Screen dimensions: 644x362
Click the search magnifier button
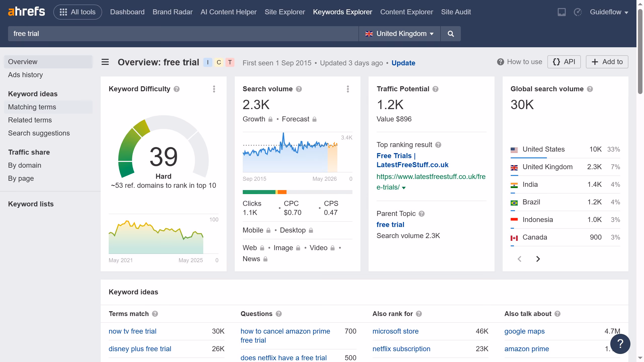tap(451, 34)
